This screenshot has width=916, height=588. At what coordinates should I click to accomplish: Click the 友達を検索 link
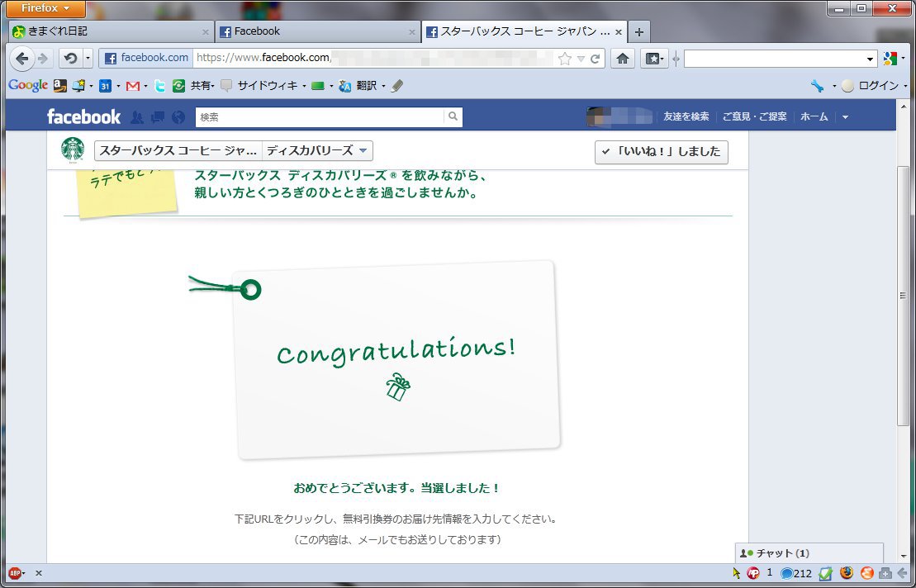(x=686, y=116)
